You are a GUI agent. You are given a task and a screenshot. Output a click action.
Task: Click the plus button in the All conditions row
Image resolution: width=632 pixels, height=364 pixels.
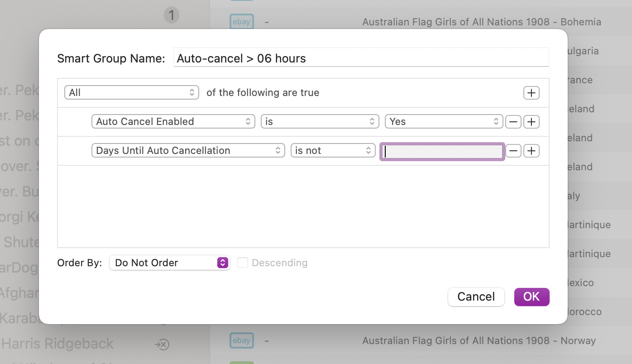[x=531, y=93]
